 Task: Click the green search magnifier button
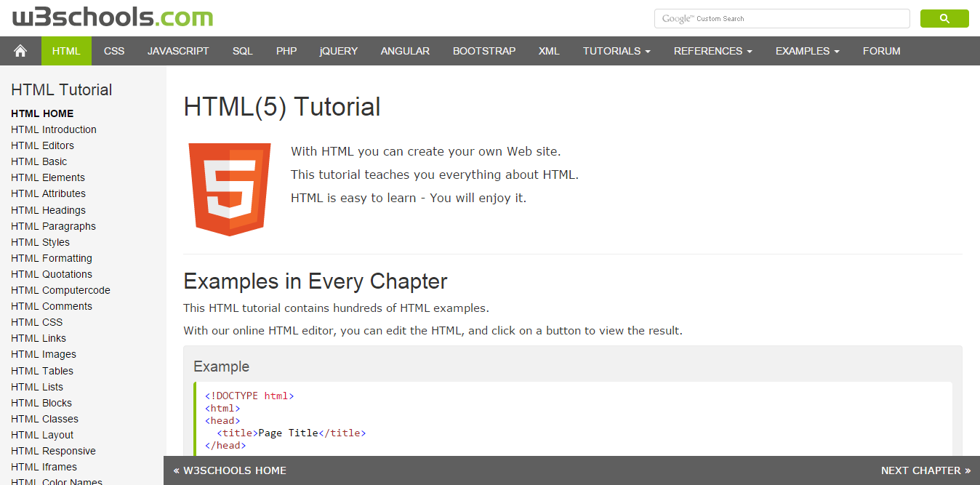coord(944,19)
